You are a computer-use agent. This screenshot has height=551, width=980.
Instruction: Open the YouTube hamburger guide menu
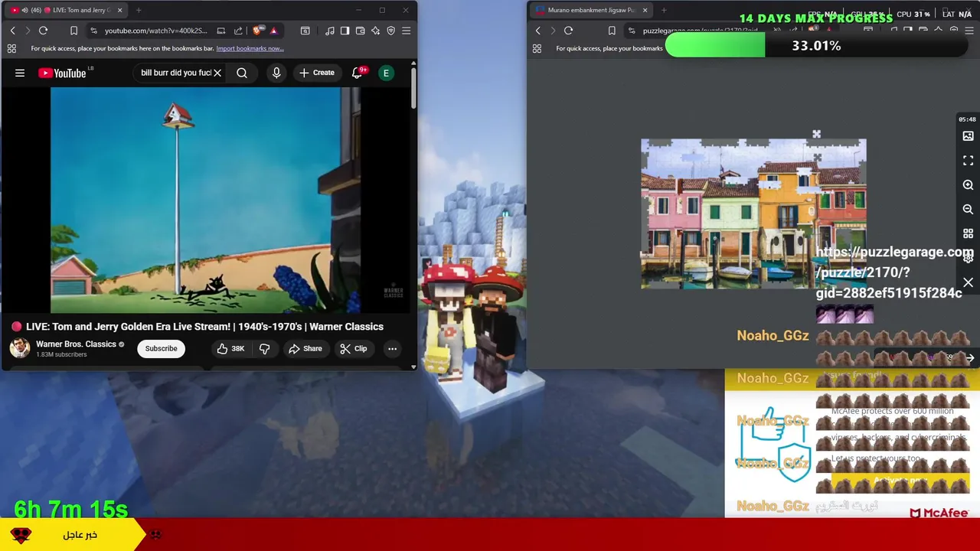tap(20, 73)
